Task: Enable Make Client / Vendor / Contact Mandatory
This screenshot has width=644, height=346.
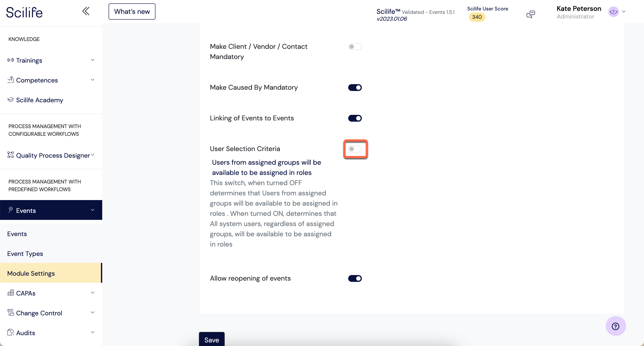Action: [x=355, y=47]
